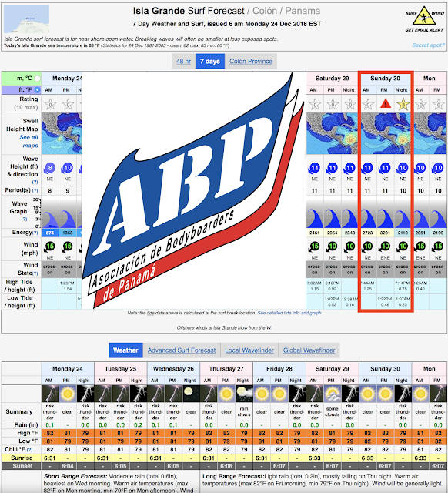Click Thursday 27 Night rain showers icon

[x=244, y=394]
